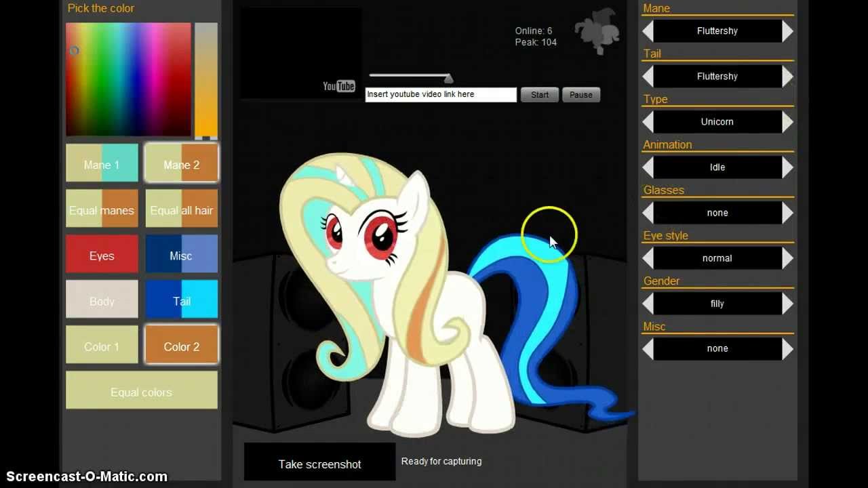Click the YouTube video link input field
The height and width of the screenshot is (488, 868).
(x=441, y=95)
